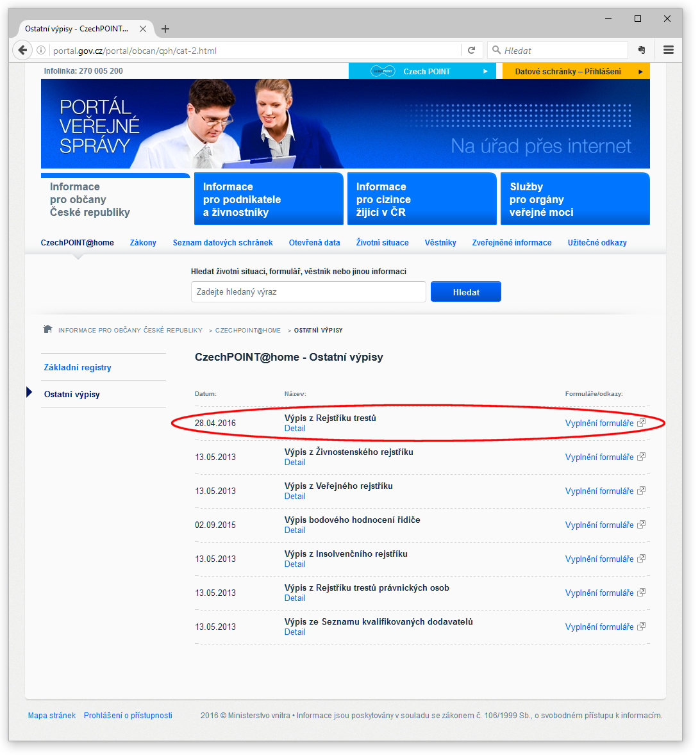Open the Životní situace menu item
The height and width of the screenshot is (756, 700).
click(383, 243)
